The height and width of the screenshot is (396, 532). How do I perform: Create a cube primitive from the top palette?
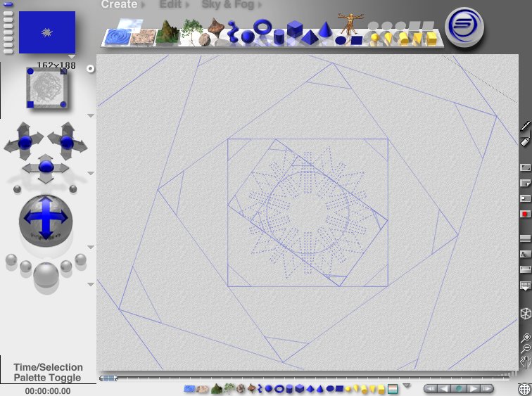[x=294, y=28]
